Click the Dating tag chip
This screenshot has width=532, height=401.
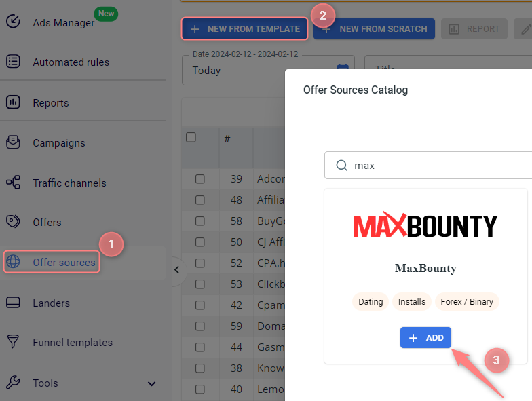point(370,301)
